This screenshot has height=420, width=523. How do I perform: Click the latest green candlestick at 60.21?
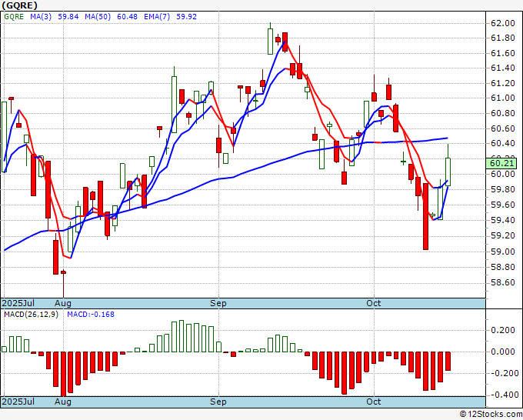click(448, 172)
